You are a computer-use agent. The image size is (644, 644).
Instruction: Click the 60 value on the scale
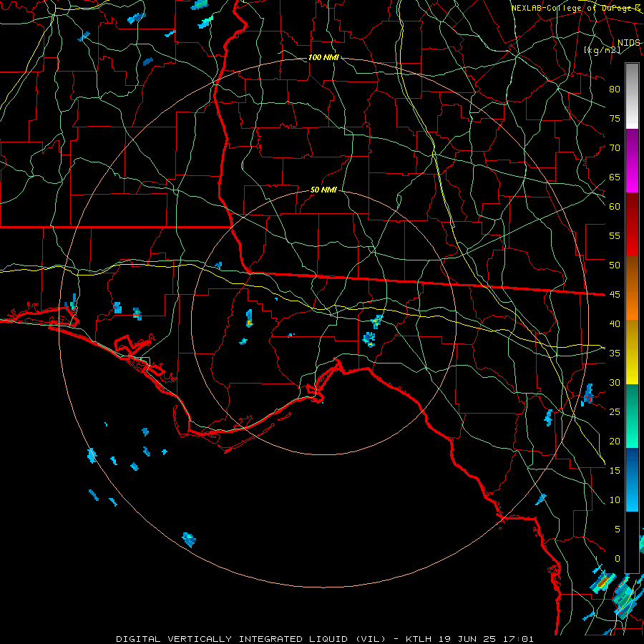pos(615,207)
